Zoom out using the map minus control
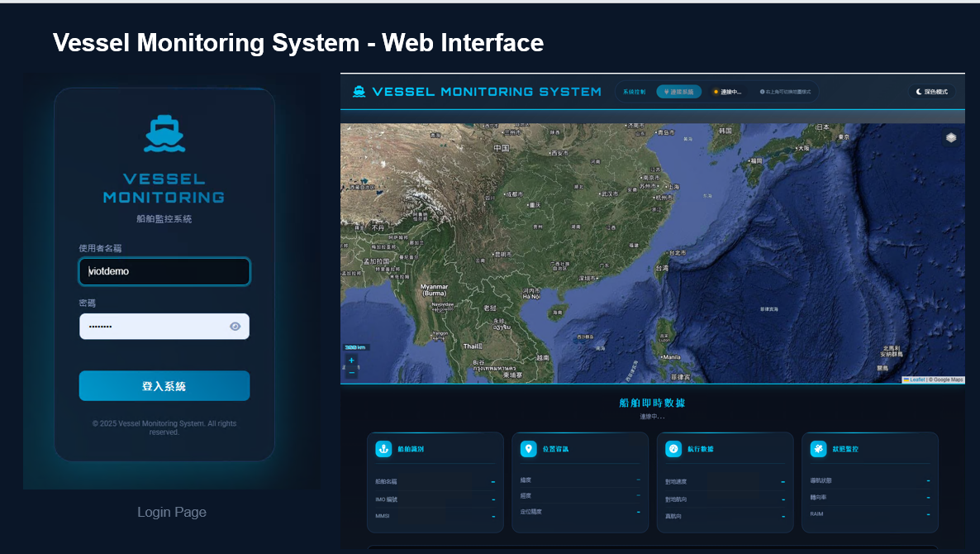 [351, 373]
